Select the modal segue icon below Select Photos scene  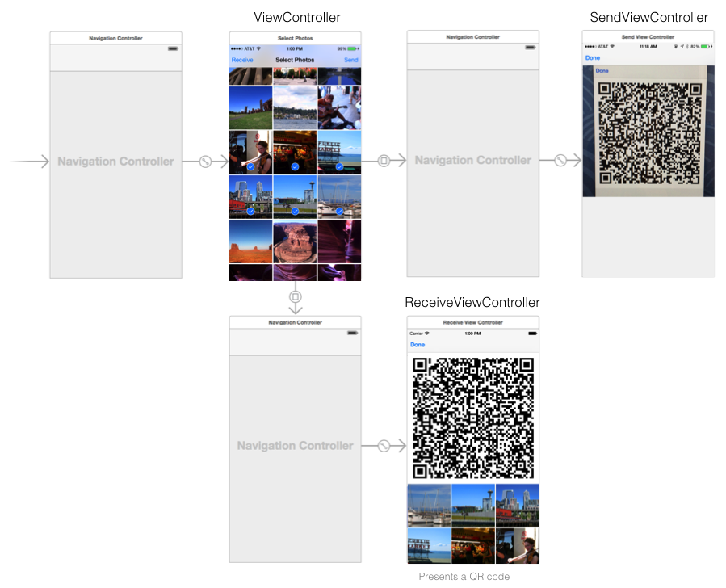coord(296,296)
